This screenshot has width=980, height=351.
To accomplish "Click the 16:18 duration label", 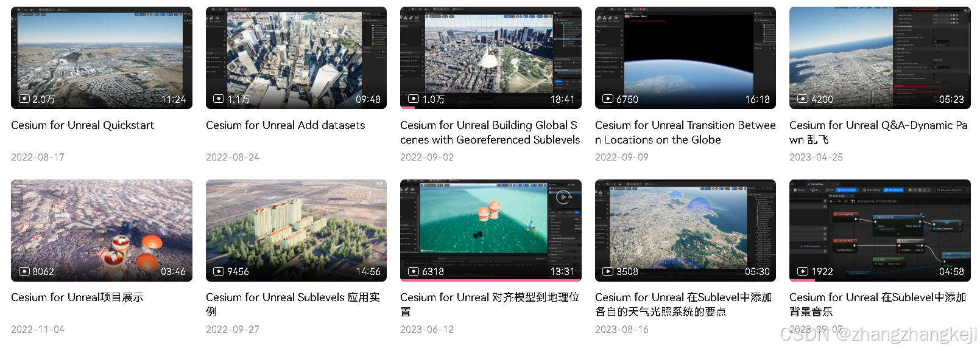I will (x=757, y=99).
